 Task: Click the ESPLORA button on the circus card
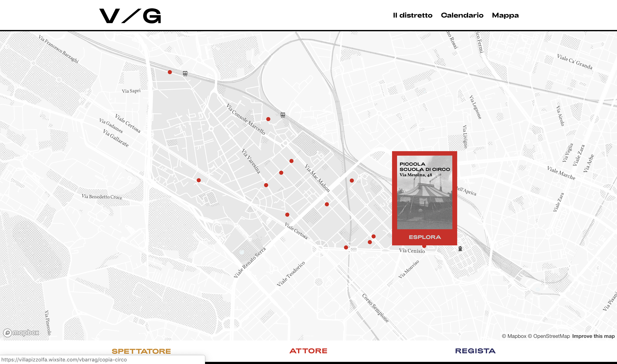point(425,237)
